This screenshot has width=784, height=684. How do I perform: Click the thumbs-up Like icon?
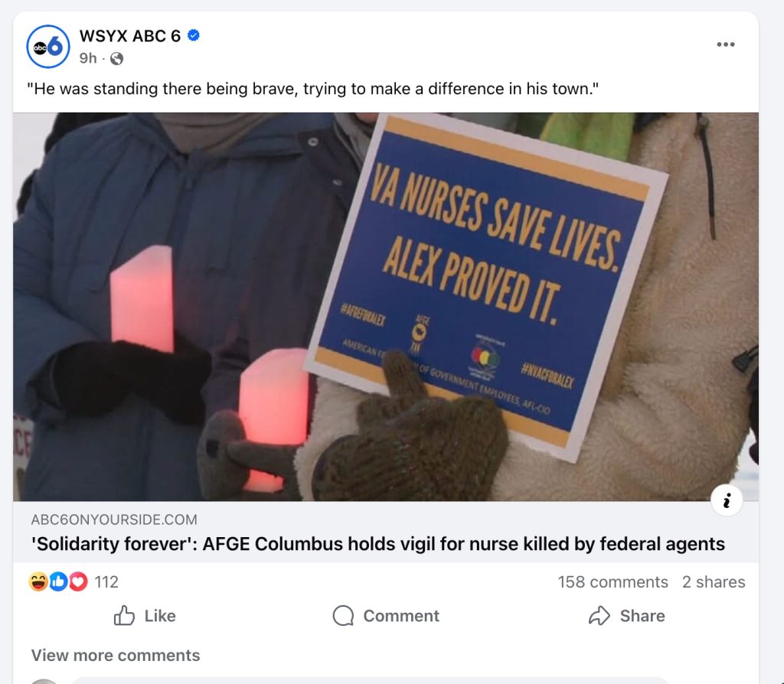point(124,616)
